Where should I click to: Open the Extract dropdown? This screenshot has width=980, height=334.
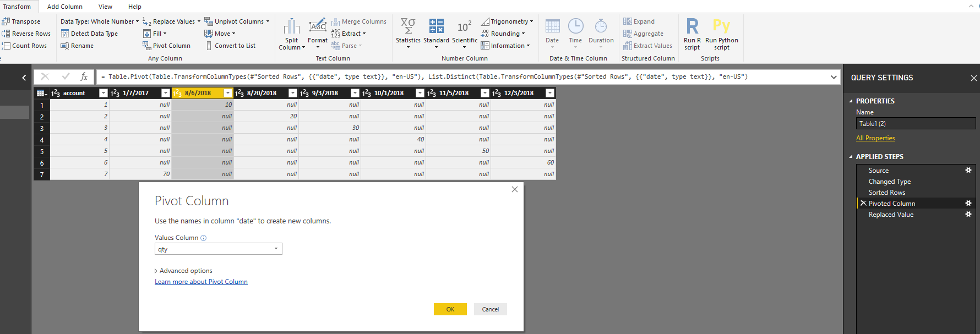coord(349,34)
